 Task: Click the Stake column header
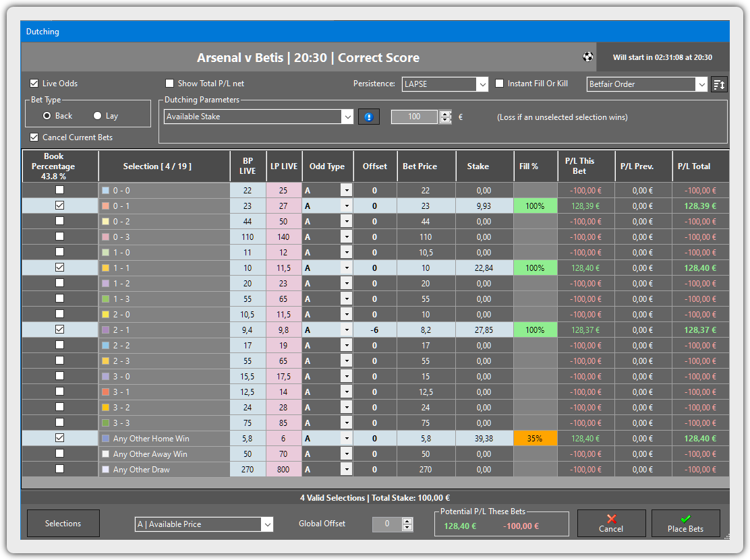tap(485, 166)
